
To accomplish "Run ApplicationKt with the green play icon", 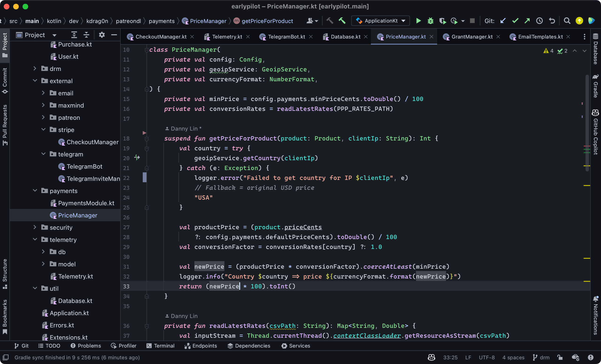I will (x=418, y=21).
